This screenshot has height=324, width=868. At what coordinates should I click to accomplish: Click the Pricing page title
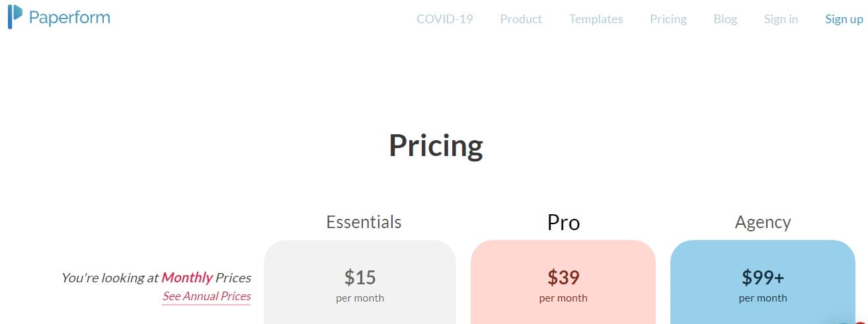(x=436, y=146)
